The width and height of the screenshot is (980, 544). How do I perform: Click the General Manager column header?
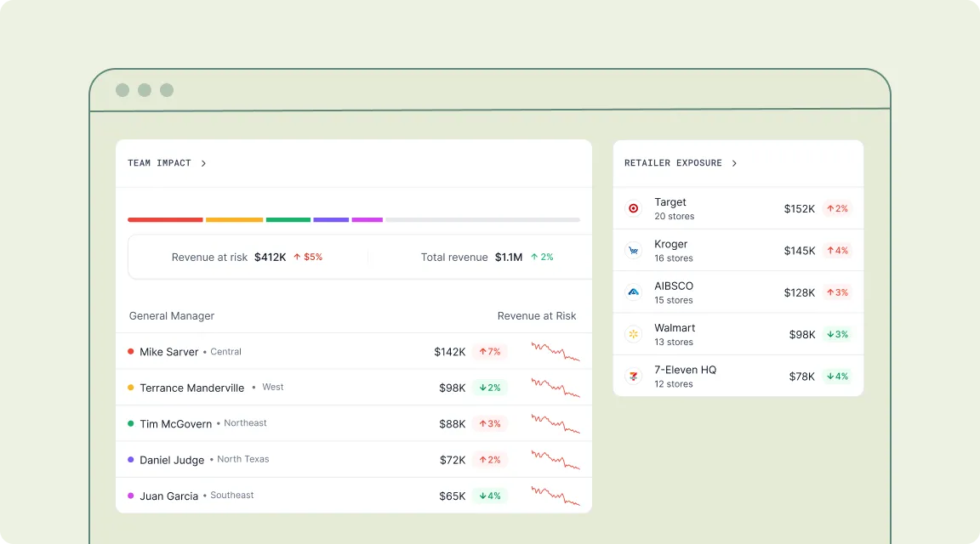pyautogui.click(x=172, y=316)
